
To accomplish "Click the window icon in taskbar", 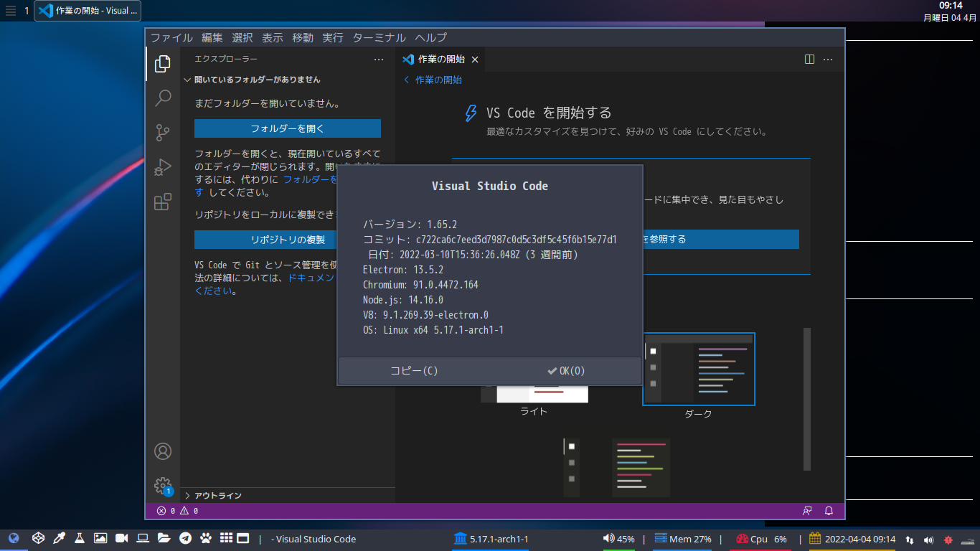I will pos(243,538).
